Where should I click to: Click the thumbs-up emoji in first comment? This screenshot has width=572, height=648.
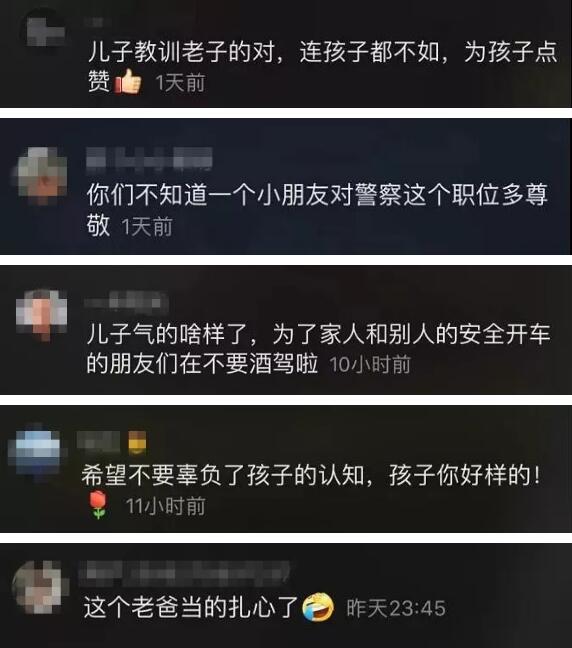coord(128,81)
